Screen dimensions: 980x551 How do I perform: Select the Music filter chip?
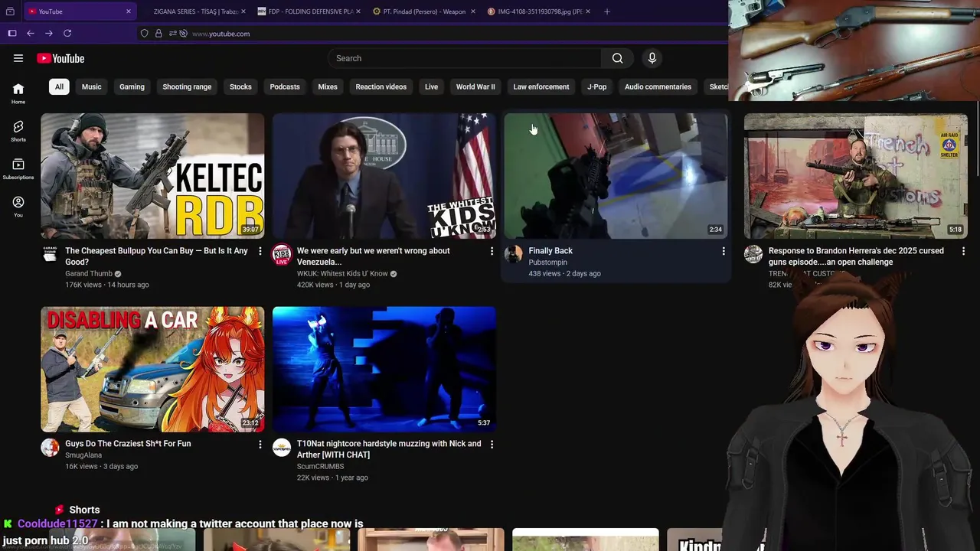91,86
